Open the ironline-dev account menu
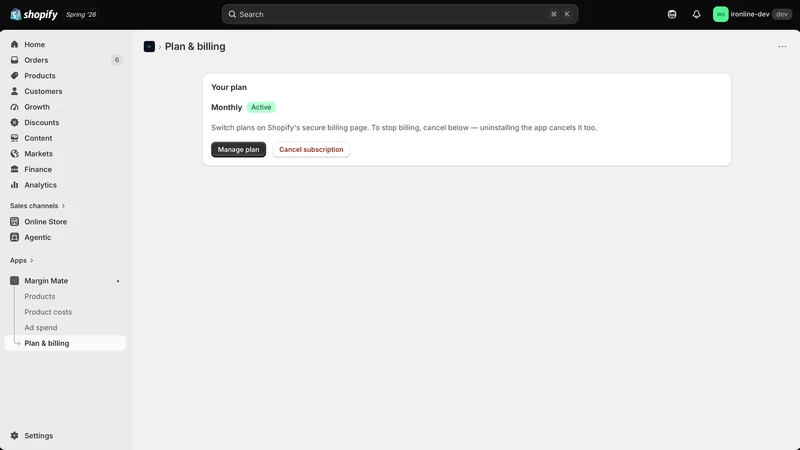Viewport: 800px width, 450px height. tap(752, 14)
